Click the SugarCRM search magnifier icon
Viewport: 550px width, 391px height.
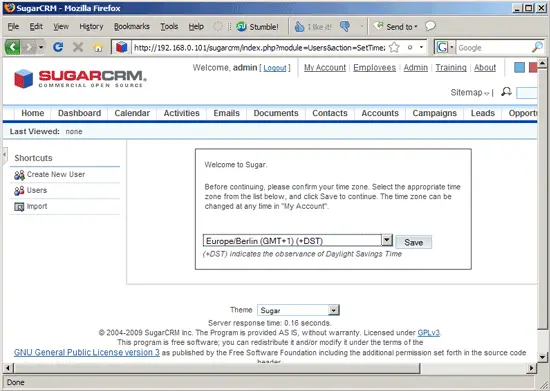506,92
